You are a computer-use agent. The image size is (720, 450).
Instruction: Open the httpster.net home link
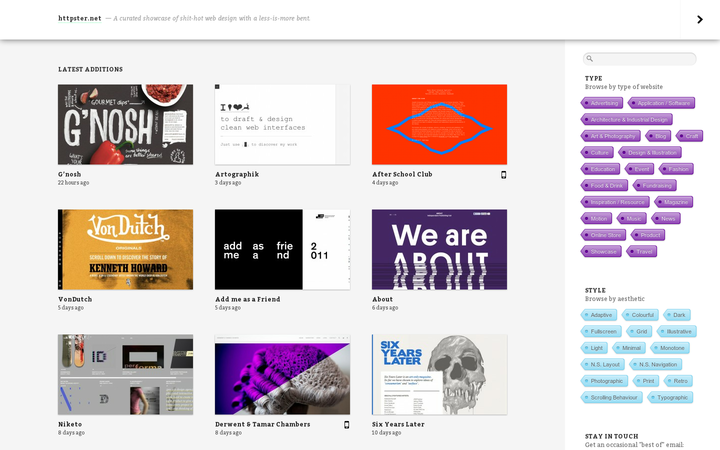click(x=79, y=18)
